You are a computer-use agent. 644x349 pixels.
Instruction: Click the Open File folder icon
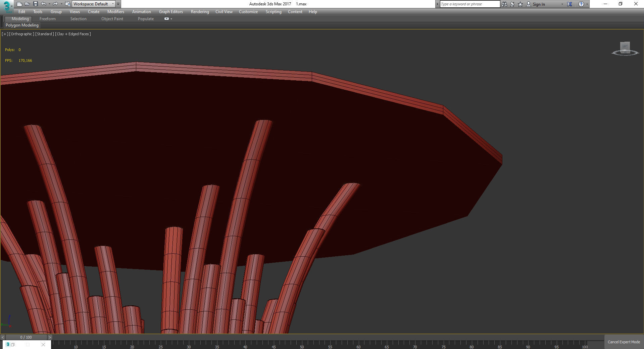coord(27,4)
